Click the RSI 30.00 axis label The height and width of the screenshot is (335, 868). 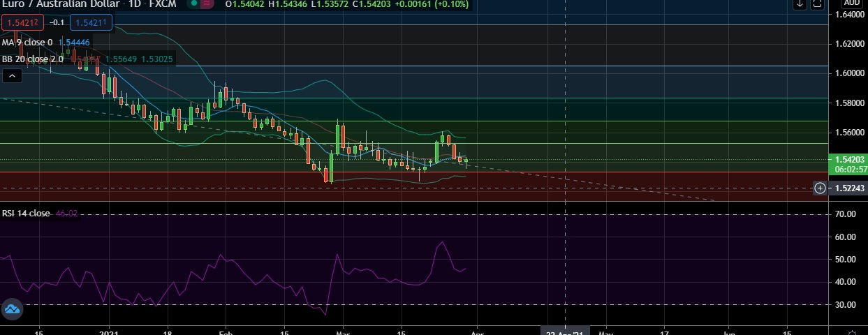click(x=845, y=305)
